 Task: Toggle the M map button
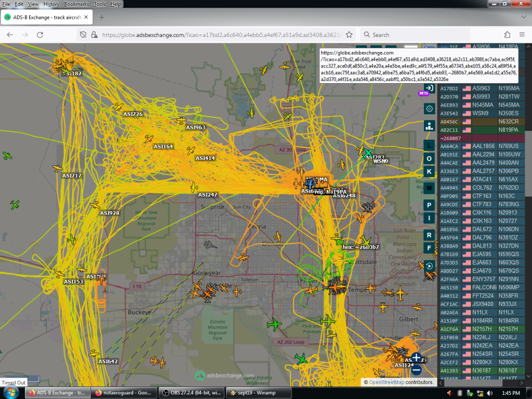429,188
